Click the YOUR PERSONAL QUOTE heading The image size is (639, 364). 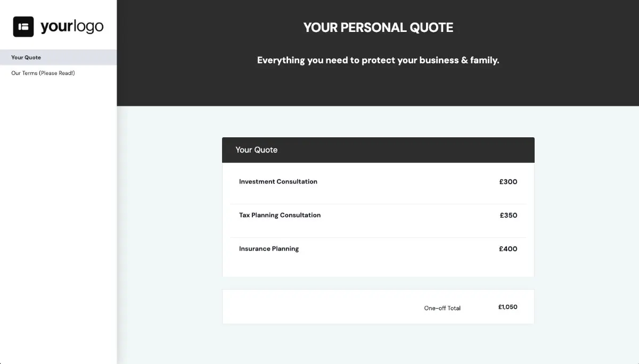click(378, 27)
